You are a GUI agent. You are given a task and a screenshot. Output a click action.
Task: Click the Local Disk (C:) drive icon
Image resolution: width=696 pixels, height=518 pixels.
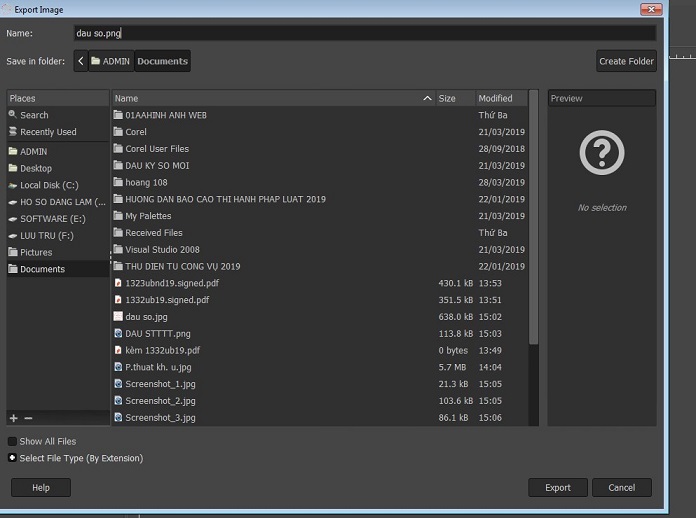click(13, 185)
